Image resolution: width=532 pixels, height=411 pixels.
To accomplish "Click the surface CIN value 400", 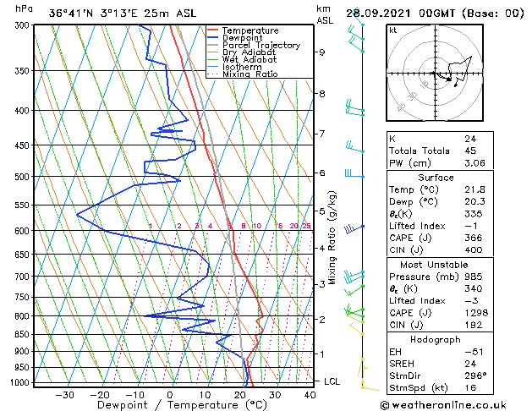I will 474,250.
